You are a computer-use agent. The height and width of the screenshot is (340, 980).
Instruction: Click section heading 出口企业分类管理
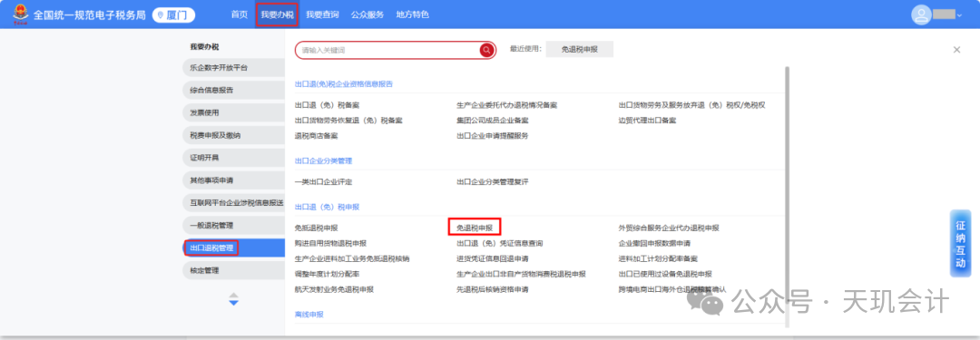coord(323,160)
